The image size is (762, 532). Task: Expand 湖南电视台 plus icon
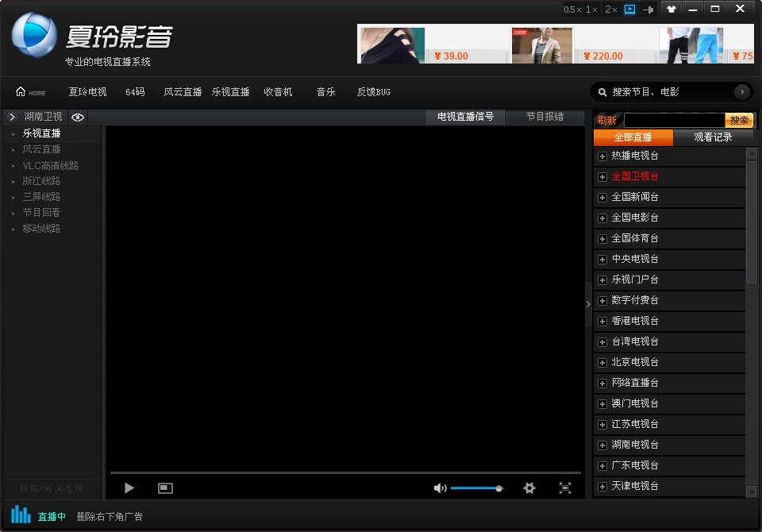tap(602, 445)
